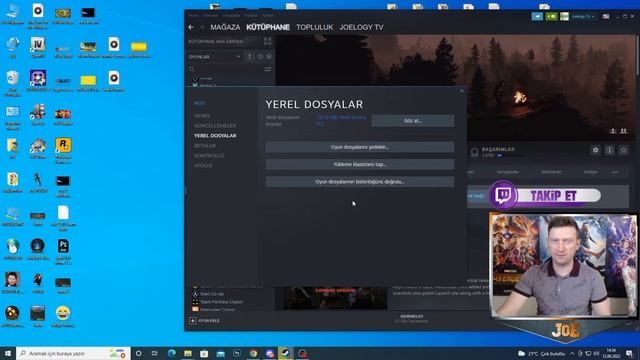Open the Windows Start menu
The width and height of the screenshot is (640, 360).
pyautogui.click(x=7, y=353)
